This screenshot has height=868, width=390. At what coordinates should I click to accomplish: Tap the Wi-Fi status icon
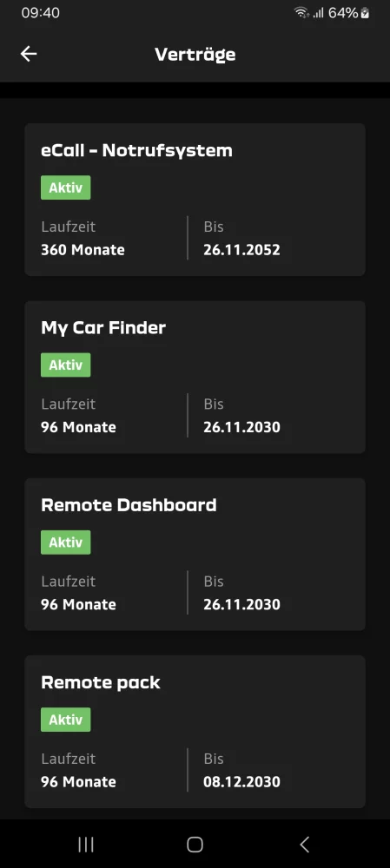(x=301, y=13)
